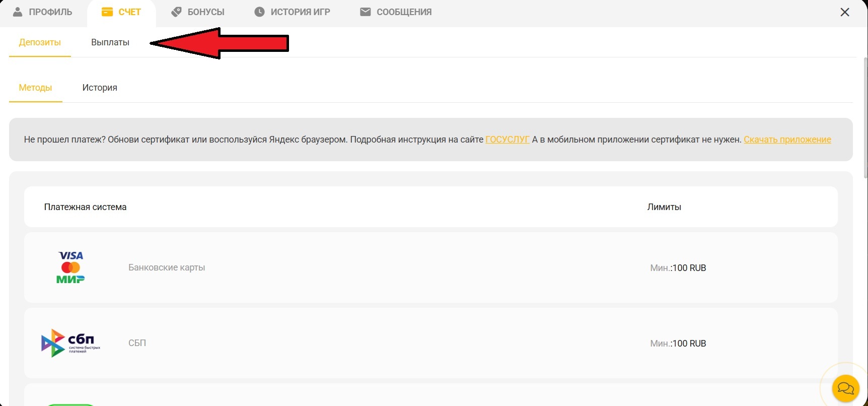Choose СБП payment method
The image size is (868, 406).
431,343
